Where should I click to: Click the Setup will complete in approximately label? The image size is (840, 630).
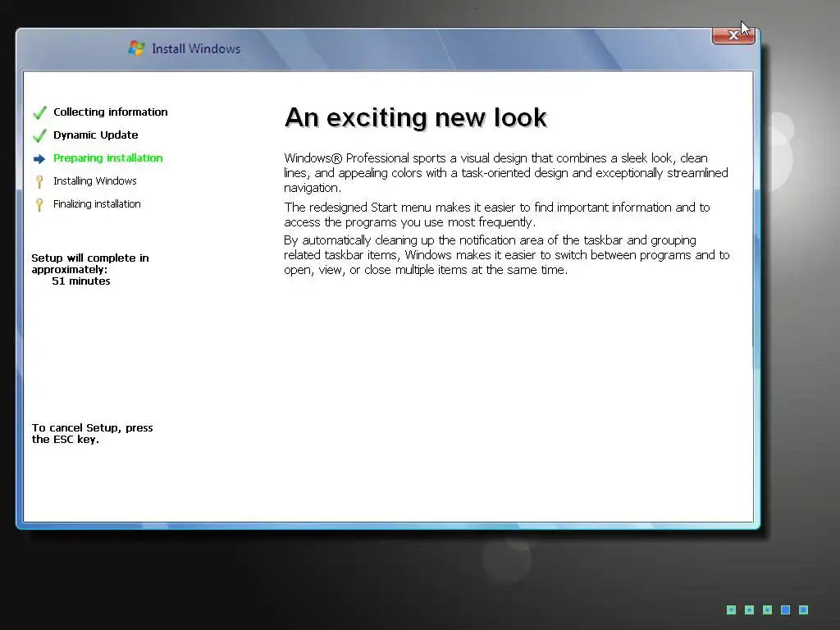coord(90,263)
